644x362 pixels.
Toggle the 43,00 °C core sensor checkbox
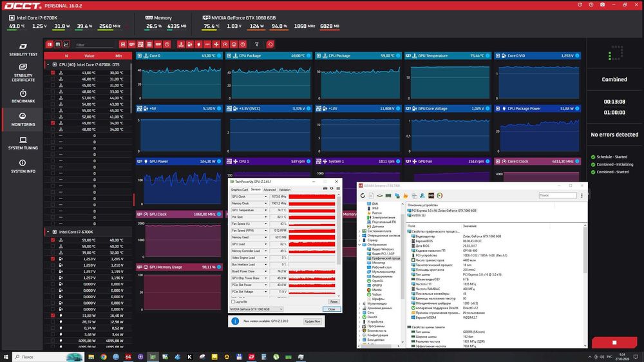(x=53, y=73)
